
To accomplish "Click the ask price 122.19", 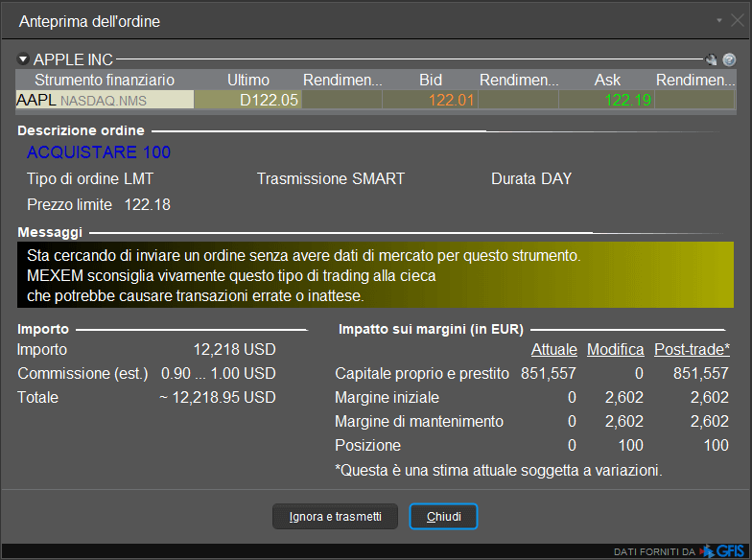I will coord(607,100).
